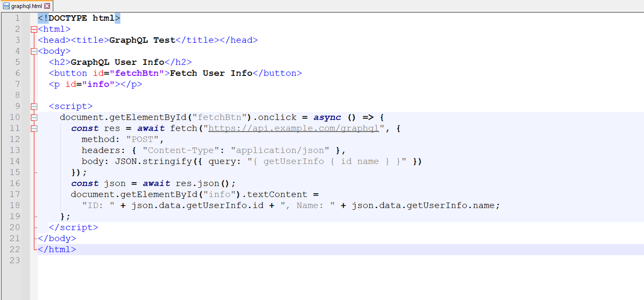Click the closing }); on line 15
The image size is (644, 300).
[x=79, y=173]
